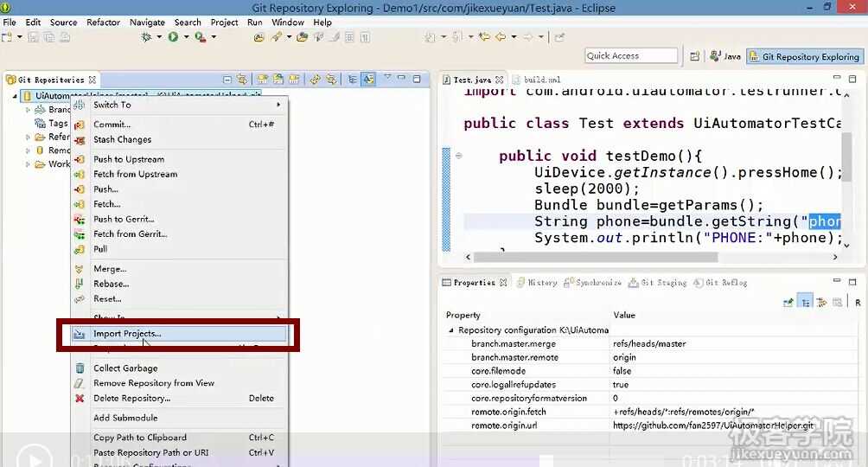Click the Open Task pencil icon
Screen dimensions: 868x467
(275, 37)
